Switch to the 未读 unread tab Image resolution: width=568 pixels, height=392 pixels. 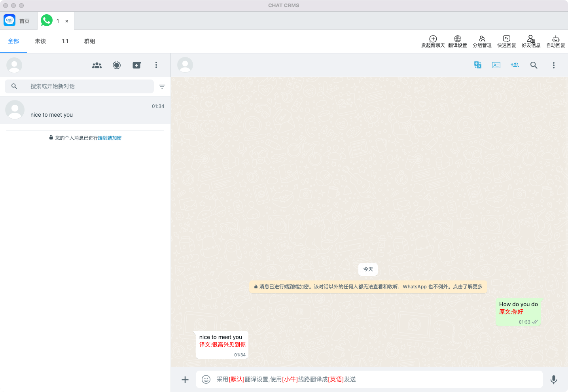click(x=40, y=41)
